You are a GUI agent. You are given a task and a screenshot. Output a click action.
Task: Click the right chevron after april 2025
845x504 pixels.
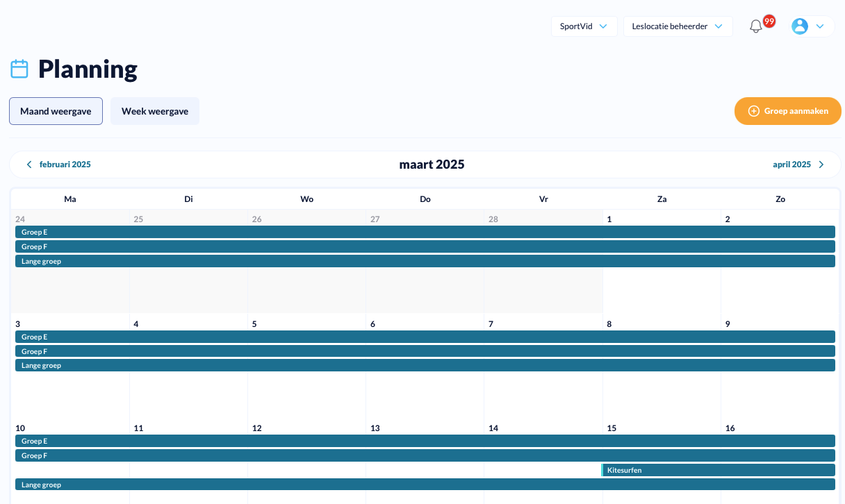click(821, 165)
